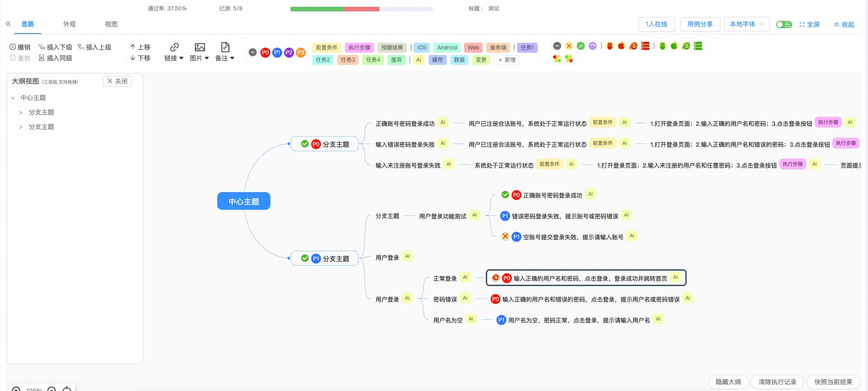Click the red IE browser icon

coord(633,46)
